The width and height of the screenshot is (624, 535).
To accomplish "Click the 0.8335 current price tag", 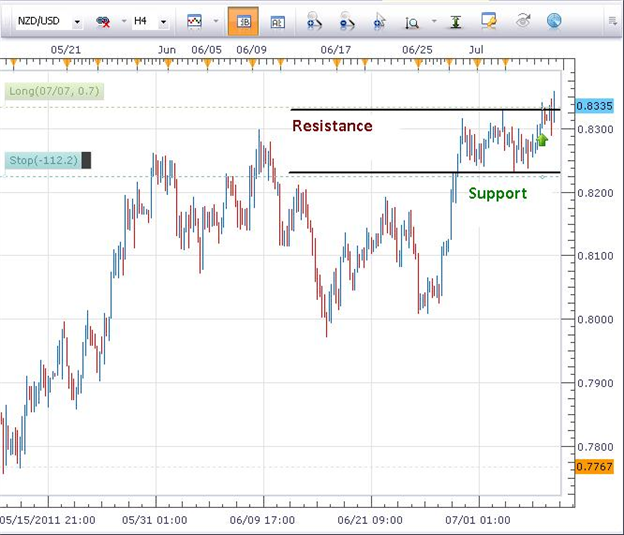I will tap(595, 106).
